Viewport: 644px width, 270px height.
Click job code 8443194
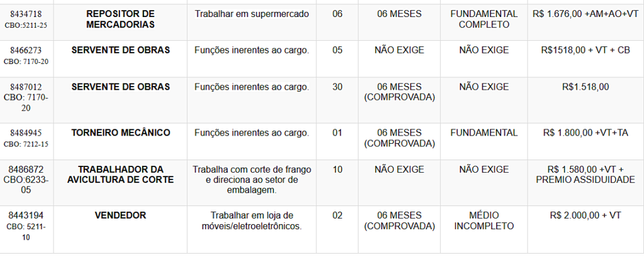26,216
